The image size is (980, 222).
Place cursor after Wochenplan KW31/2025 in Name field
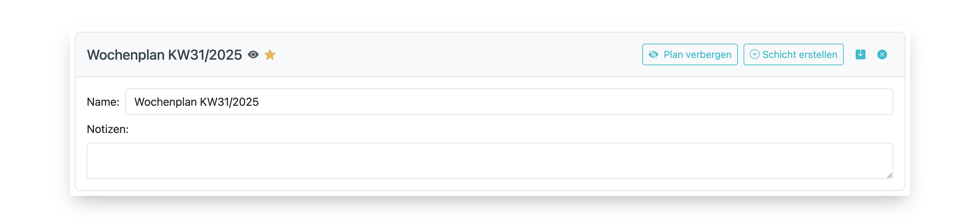pos(259,102)
